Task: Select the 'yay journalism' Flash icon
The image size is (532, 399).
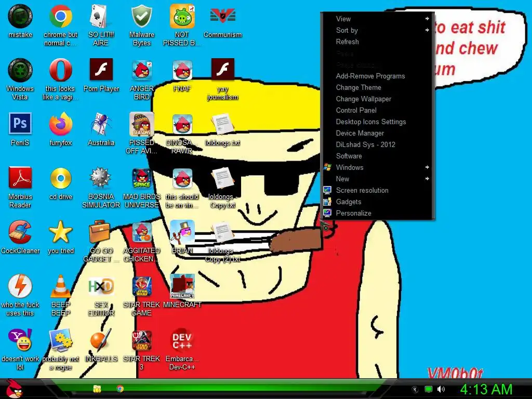Action: [222, 70]
